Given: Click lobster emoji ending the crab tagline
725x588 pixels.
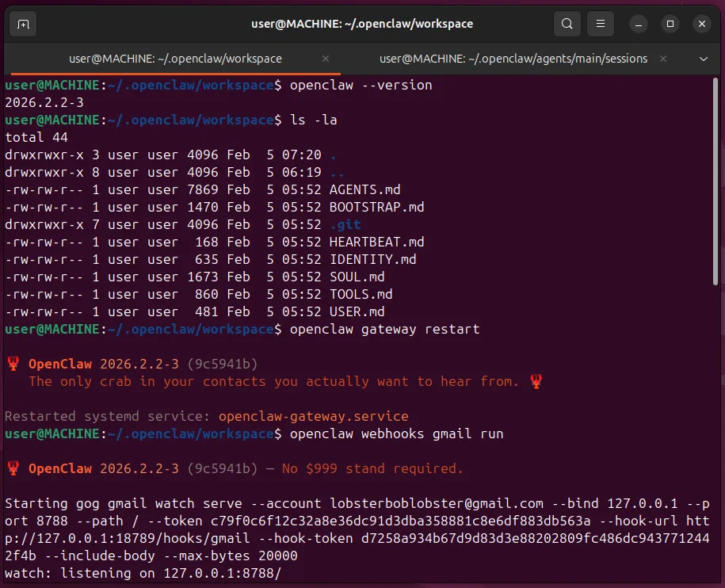Looking at the screenshot, I should [536, 382].
